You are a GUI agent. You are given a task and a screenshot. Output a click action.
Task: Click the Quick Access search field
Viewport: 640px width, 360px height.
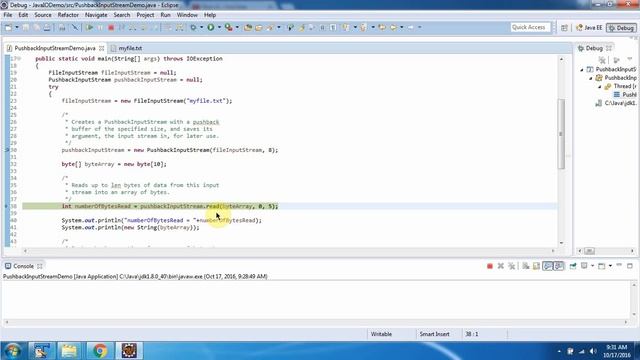(530, 27)
